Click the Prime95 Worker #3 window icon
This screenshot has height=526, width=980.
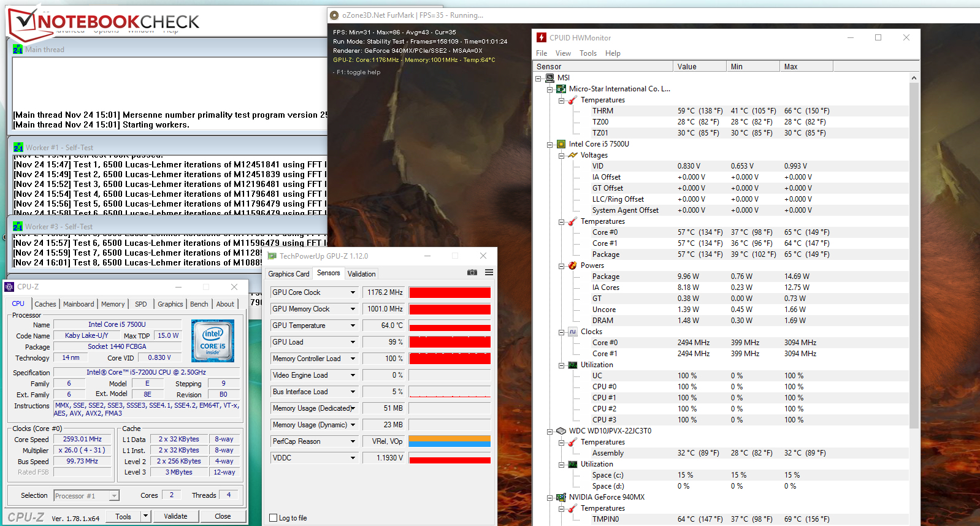tap(18, 226)
